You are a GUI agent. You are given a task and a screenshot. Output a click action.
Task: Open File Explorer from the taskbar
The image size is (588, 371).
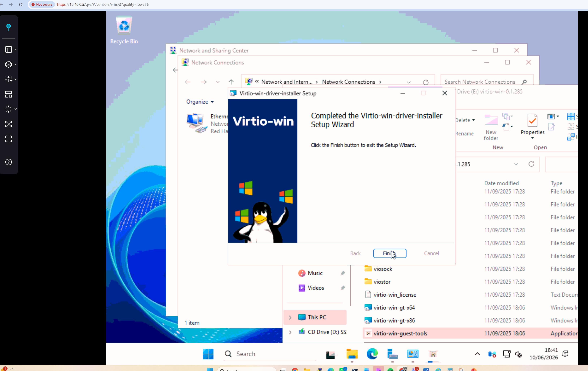(352, 354)
